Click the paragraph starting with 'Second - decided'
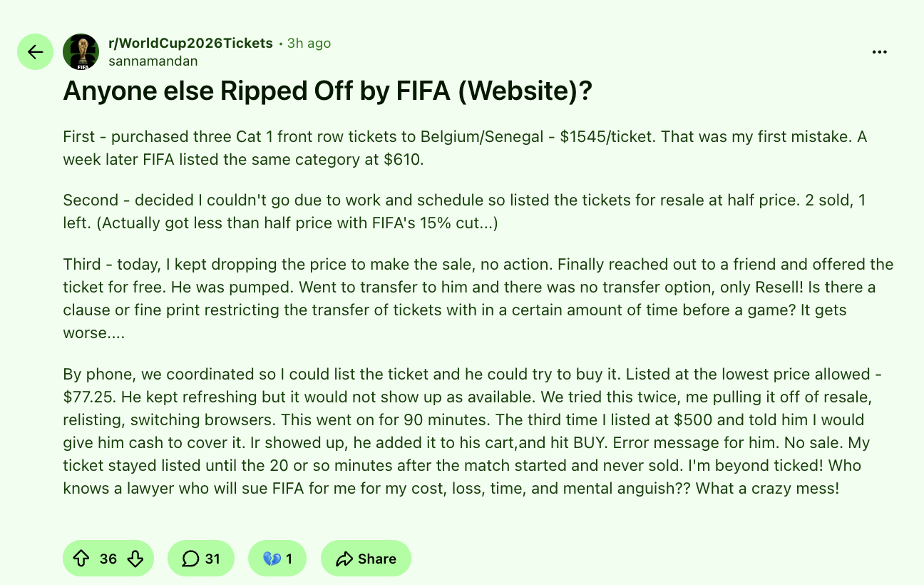Viewport: 924px width, 585px height. 464,212
